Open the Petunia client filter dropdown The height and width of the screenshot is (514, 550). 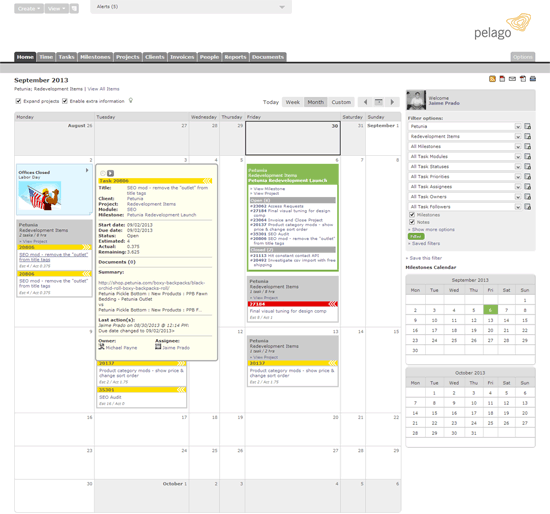click(x=465, y=126)
